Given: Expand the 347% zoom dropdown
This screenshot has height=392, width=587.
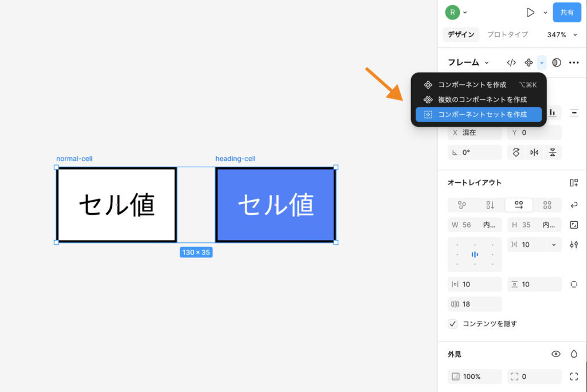Looking at the screenshot, I should 575,35.
